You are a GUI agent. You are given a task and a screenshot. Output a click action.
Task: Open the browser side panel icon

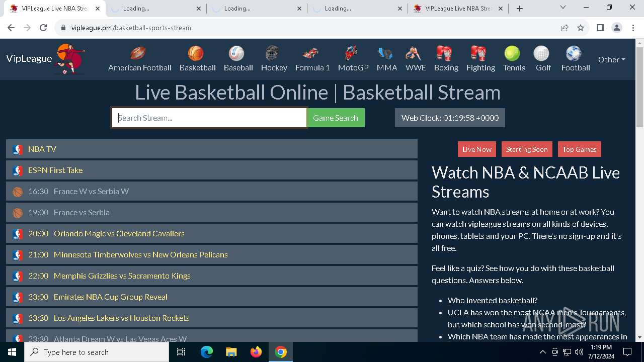click(600, 28)
